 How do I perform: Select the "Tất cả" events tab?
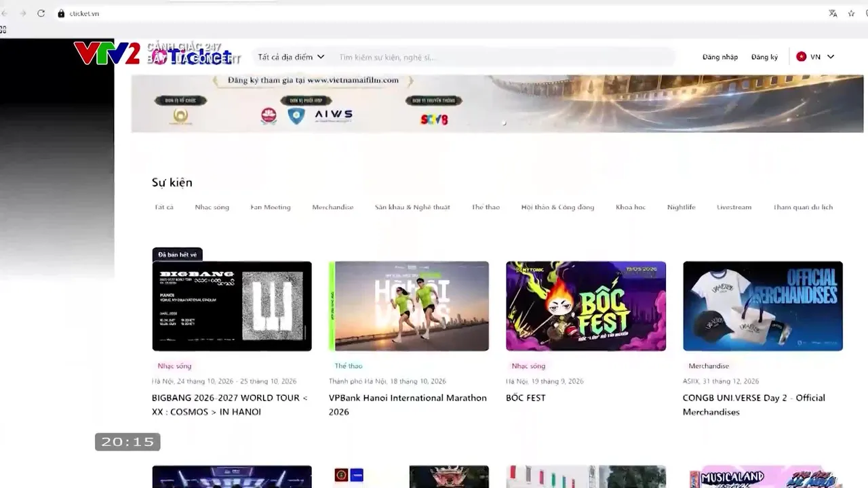164,207
